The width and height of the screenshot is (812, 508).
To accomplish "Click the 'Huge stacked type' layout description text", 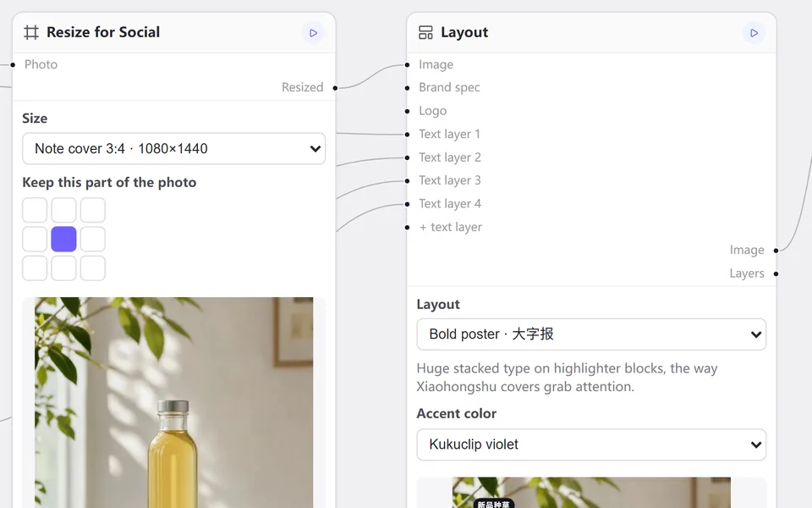I will [567, 378].
